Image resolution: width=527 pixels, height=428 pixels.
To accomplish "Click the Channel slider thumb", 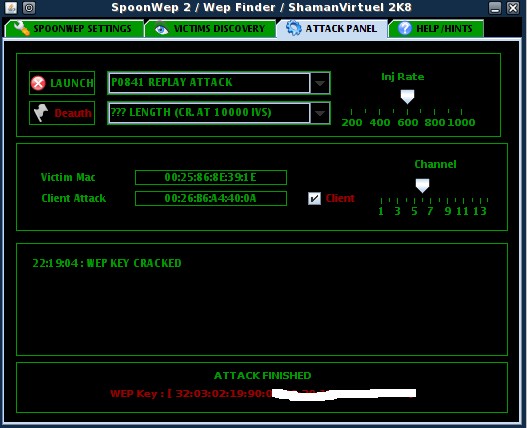I will [x=422, y=186].
